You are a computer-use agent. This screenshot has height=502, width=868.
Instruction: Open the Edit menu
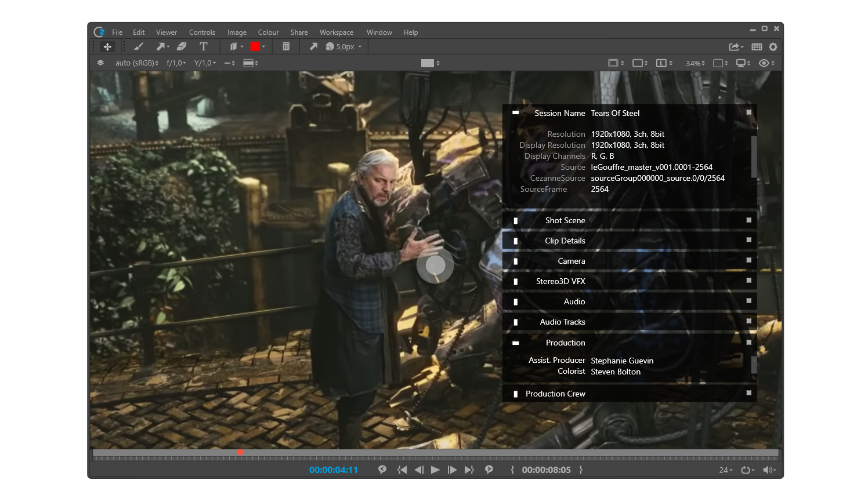pyautogui.click(x=139, y=32)
